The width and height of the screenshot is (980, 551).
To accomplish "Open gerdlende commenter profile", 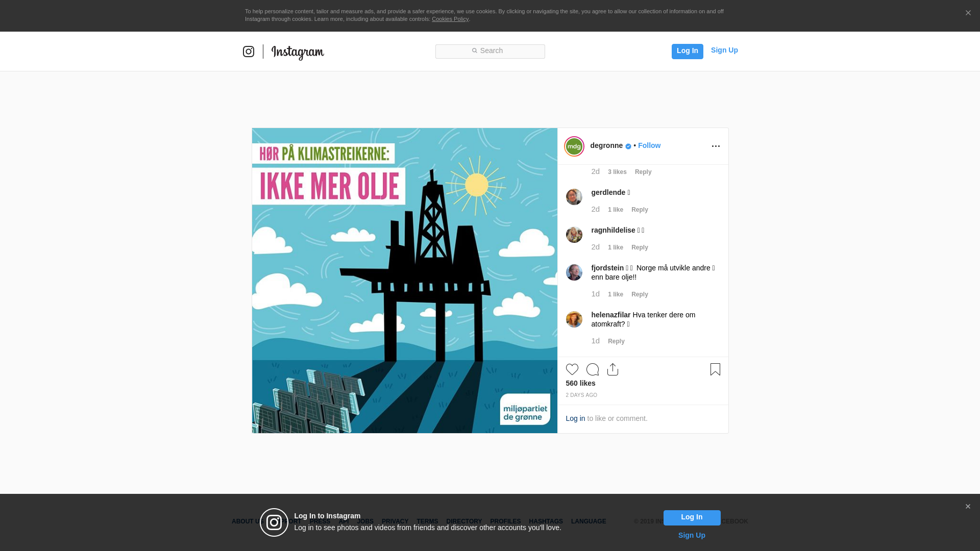I will click(608, 192).
